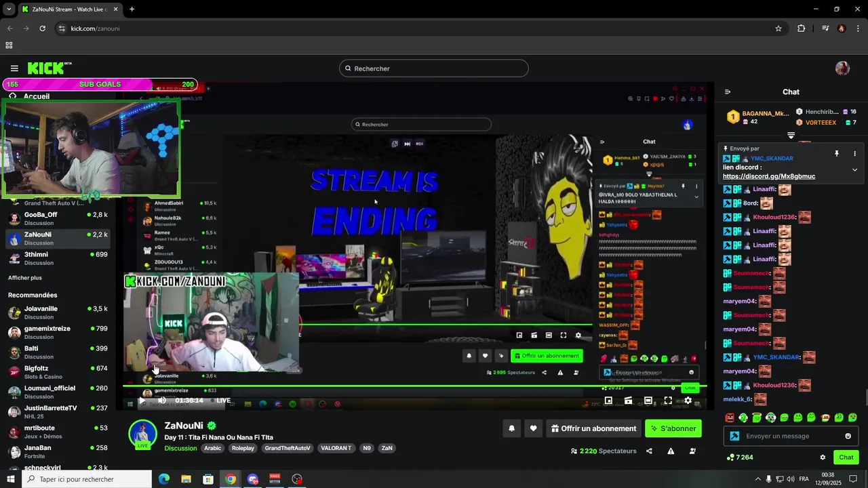Play or pause the live stream

142,401
